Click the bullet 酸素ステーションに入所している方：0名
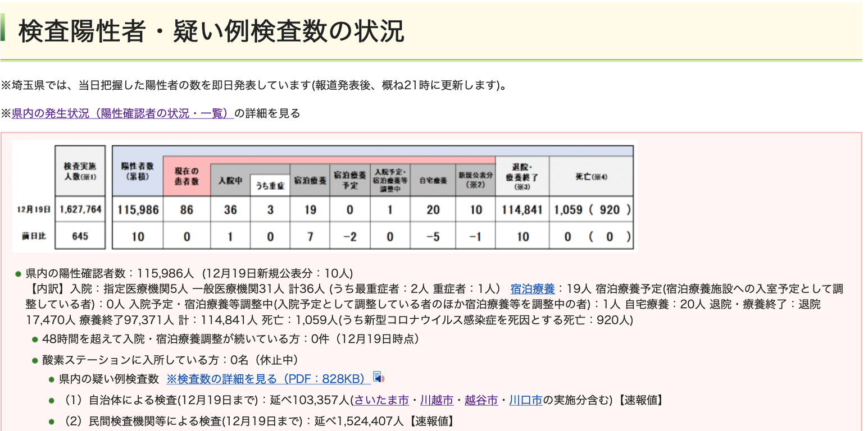Viewport: 868px width, 431px height. pos(170,360)
